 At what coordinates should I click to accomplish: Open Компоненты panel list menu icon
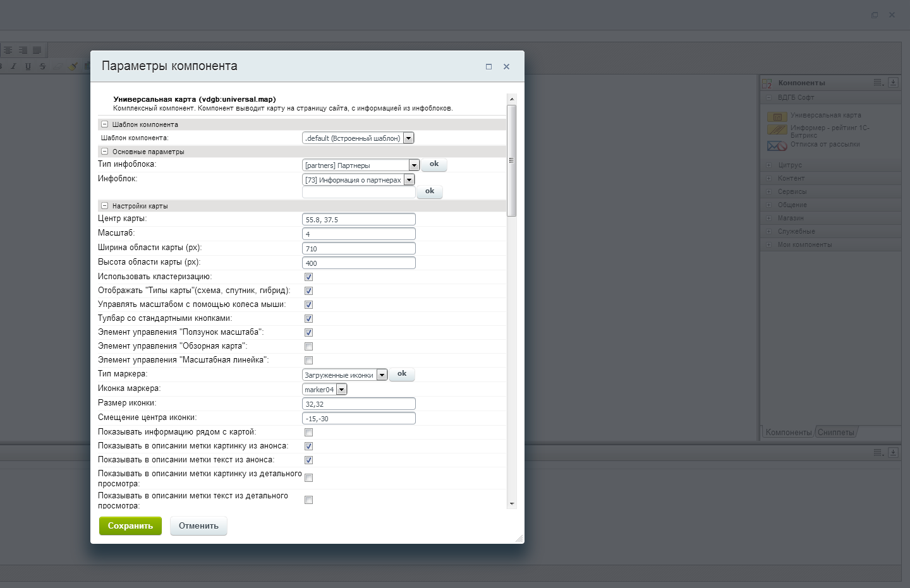878,82
